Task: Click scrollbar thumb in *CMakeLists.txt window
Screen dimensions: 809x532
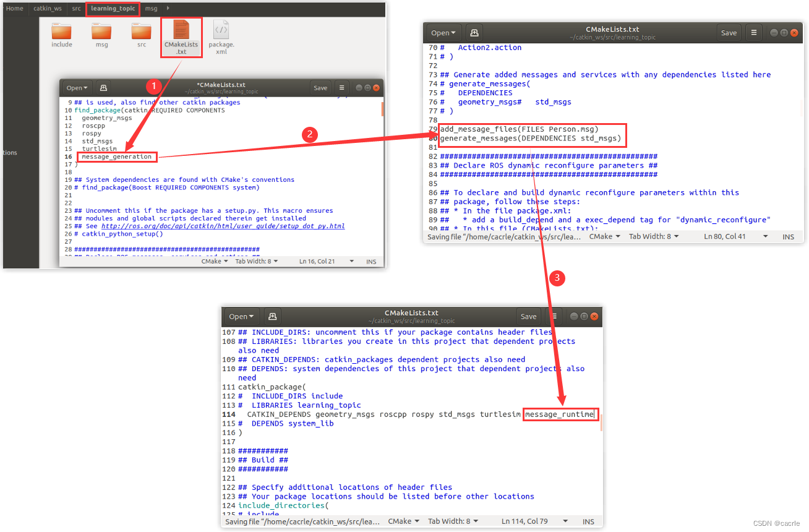Action: [382, 109]
